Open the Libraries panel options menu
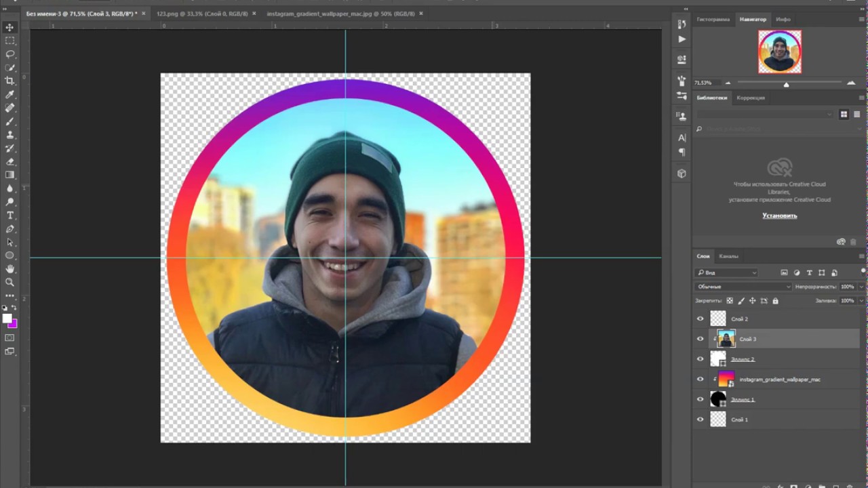 point(861,98)
